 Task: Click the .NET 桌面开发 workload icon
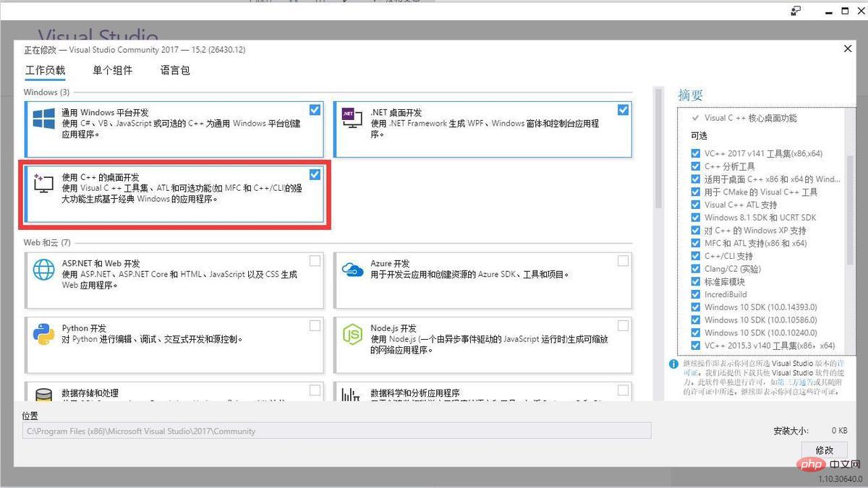tap(352, 119)
